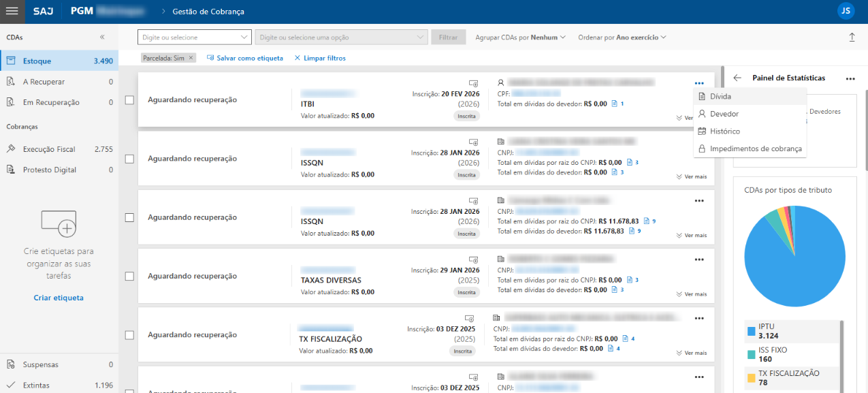Click the scroll-to-top arrow icon
Image resolution: width=868 pixels, height=393 pixels.
click(852, 37)
